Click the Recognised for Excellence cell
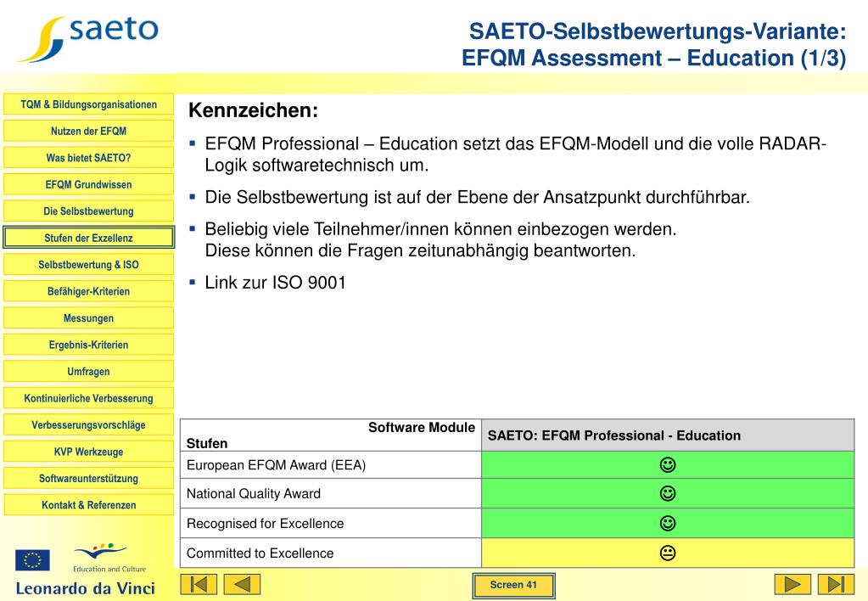Image resolution: width=868 pixels, height=601 pixels. point(330,524)
